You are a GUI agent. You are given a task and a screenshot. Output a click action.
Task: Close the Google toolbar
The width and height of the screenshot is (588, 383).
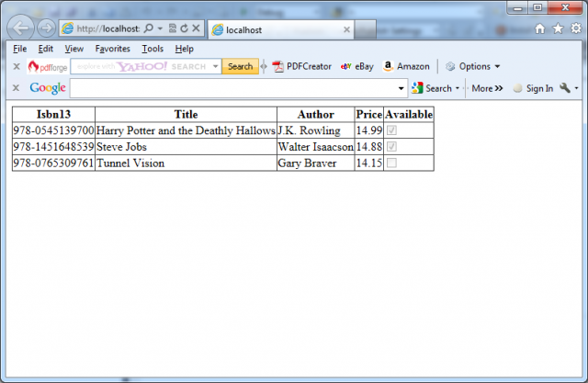pyautogui.click(x=16, y=88)
